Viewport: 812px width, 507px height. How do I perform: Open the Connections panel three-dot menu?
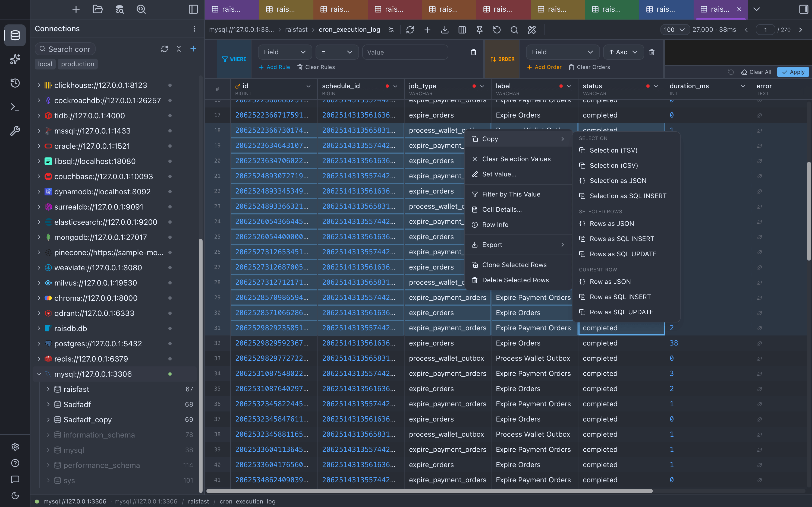194,29
